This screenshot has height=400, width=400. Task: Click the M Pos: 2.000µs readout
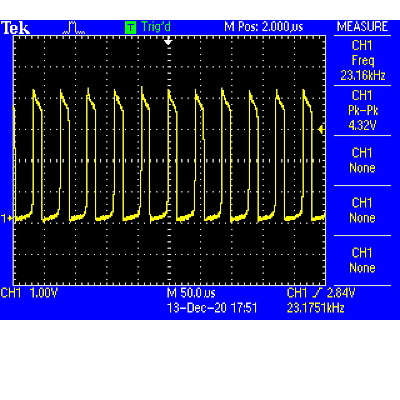(264, 27)
